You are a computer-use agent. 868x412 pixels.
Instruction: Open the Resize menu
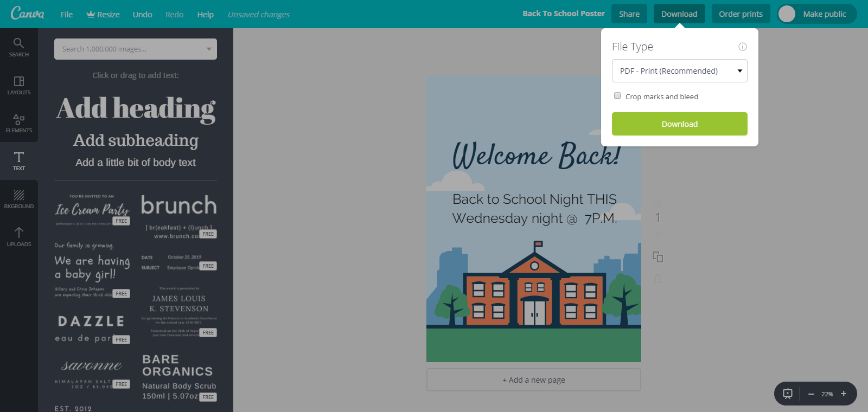pos(103,15)
